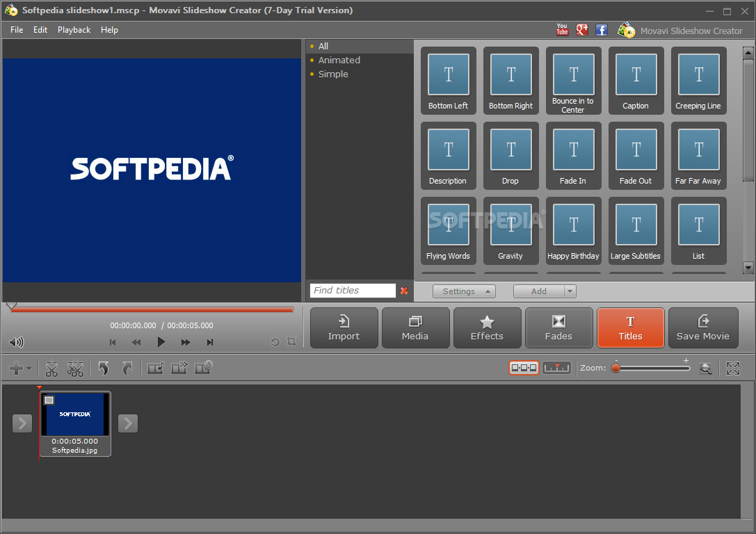Switch to storyboard view mode
Viewport: 756px width, 534px height.
pyautogui.click(x=524, y=369)
